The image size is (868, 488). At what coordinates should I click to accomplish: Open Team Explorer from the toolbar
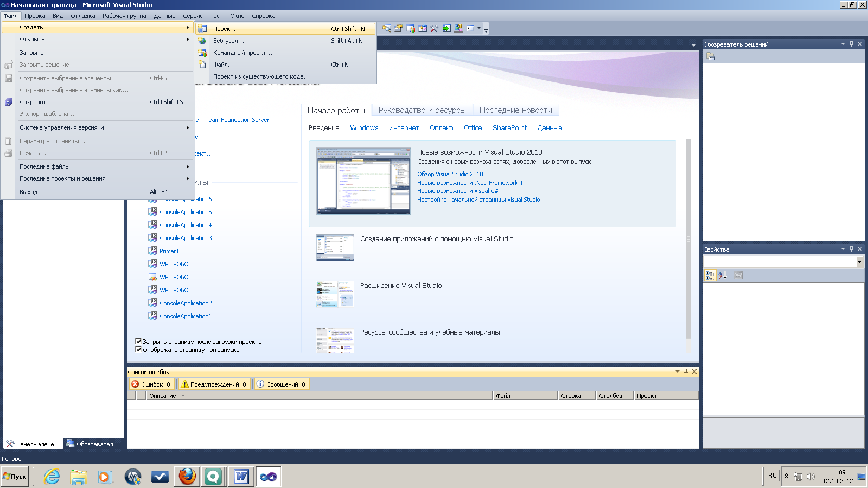coord(411,28)
